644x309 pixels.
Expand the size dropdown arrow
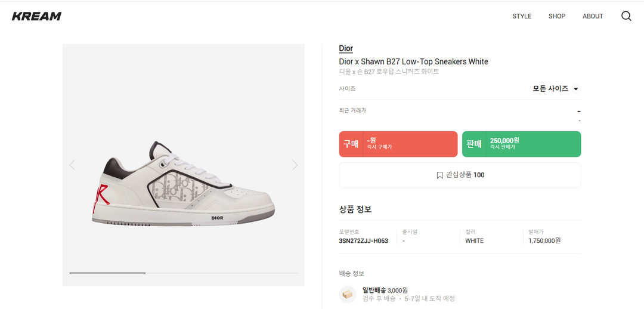click(576, 89)
